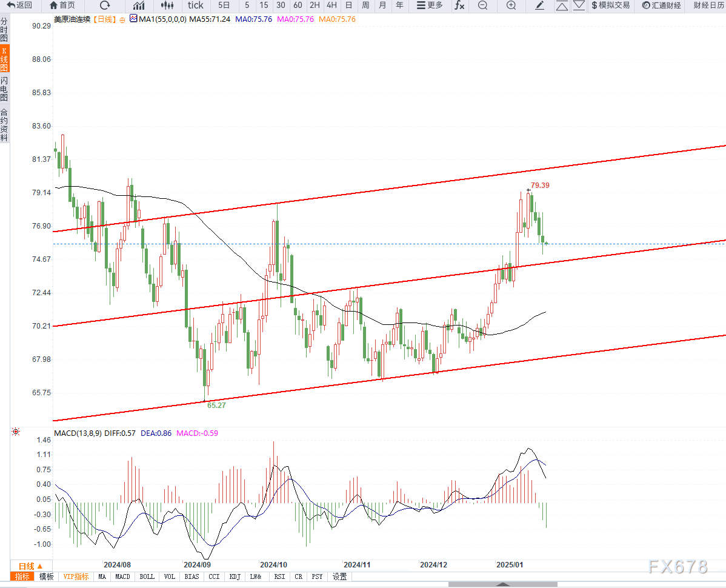Toggle the MA1 indicator icon beside the chart title
Screen dimensions: 726x588
[x=133, y=19]
